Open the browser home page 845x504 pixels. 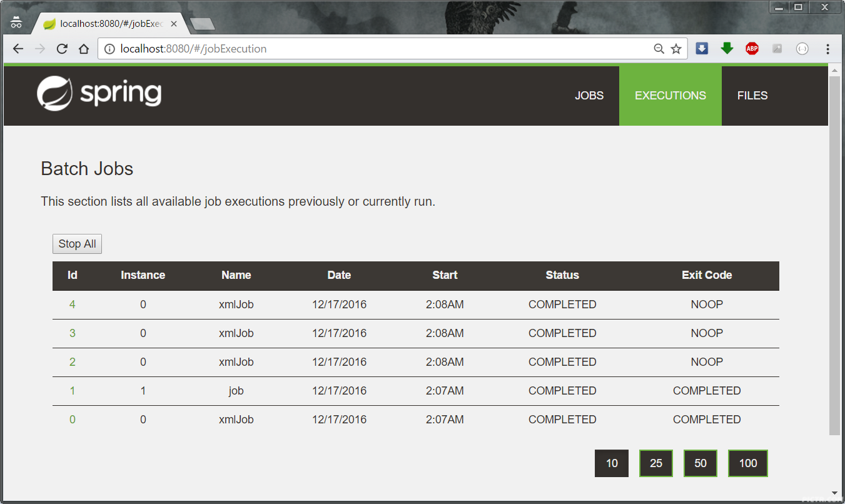click(x=84, y=49)
